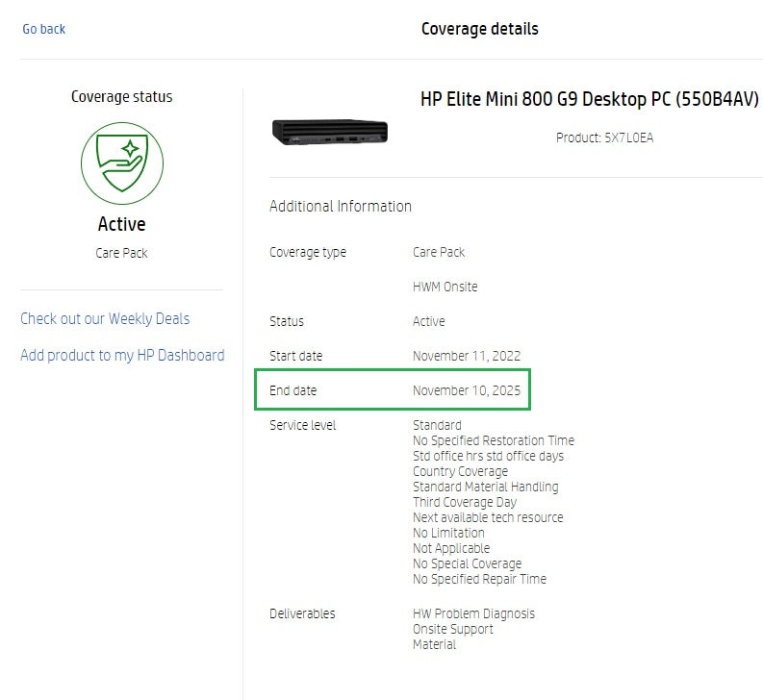
Task: Select the Not Applicable line
Action: tap(451, 549)
